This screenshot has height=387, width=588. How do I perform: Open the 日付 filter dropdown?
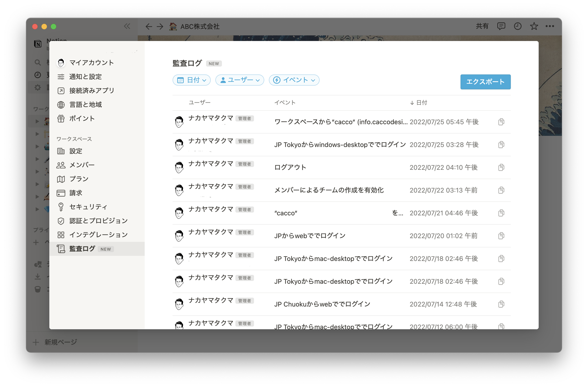point(191,80)
